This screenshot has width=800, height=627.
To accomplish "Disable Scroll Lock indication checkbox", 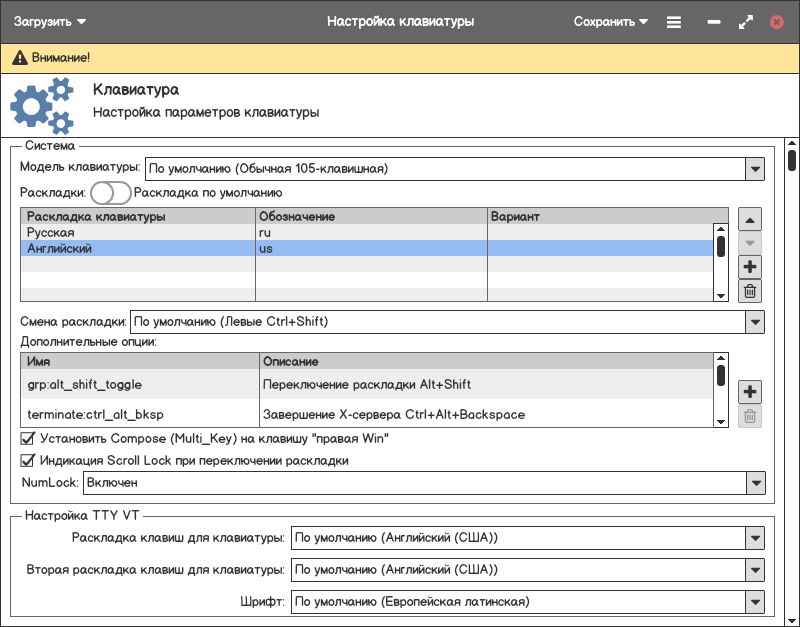I will [x=28, y=461].
